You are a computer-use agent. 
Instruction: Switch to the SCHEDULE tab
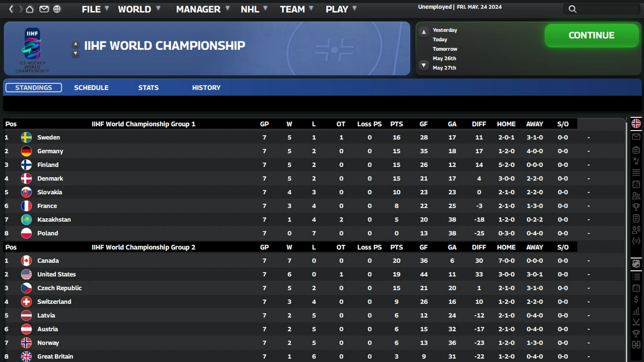[x=91, y=87]
